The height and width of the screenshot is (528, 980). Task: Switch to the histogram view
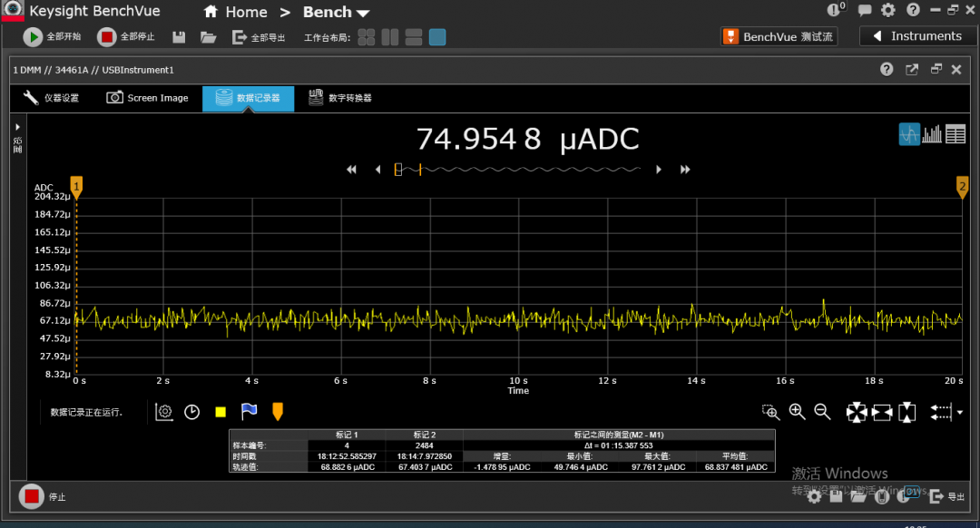pyautogui.click(x=932, y=134)
